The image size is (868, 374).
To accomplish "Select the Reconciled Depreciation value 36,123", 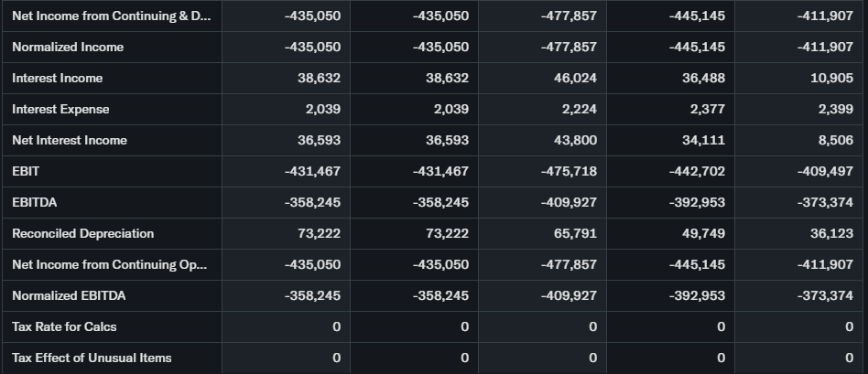I will [831, 234].
